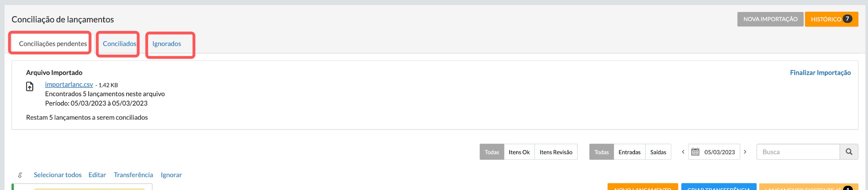Open the calendar date picker icon
Viewport: 868px width, 190px height.
[x=695, y=152]
